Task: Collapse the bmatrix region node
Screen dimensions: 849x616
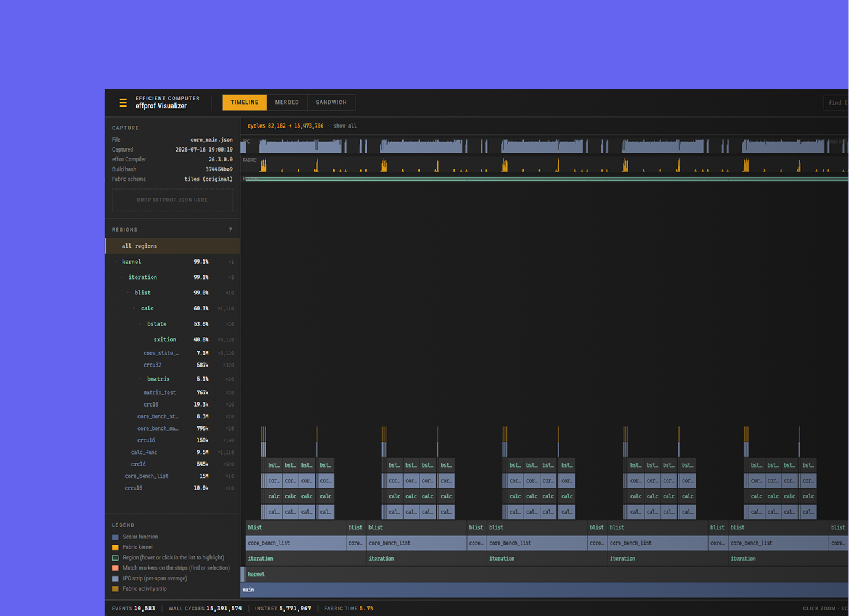Action: tap(140, 379)
